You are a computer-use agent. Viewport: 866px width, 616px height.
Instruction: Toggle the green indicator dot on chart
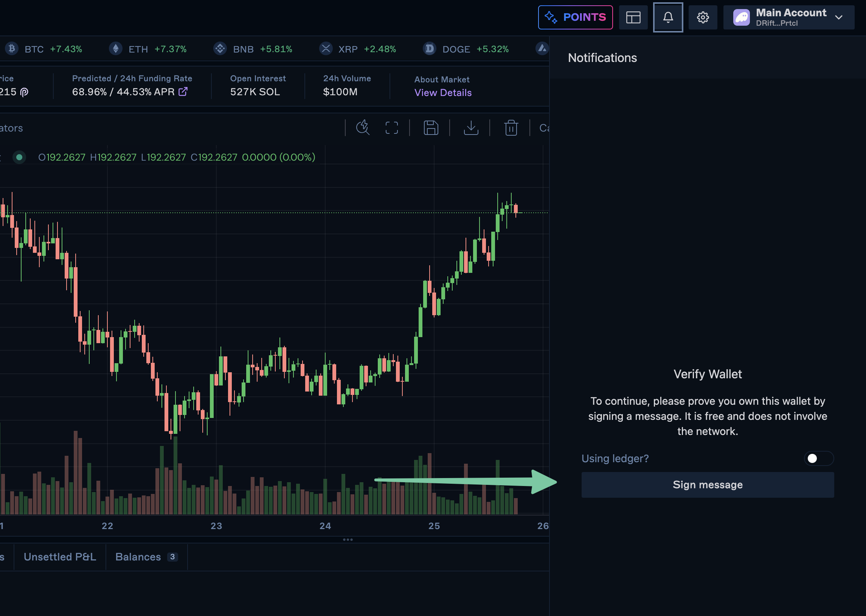click(x=19, y=157)
